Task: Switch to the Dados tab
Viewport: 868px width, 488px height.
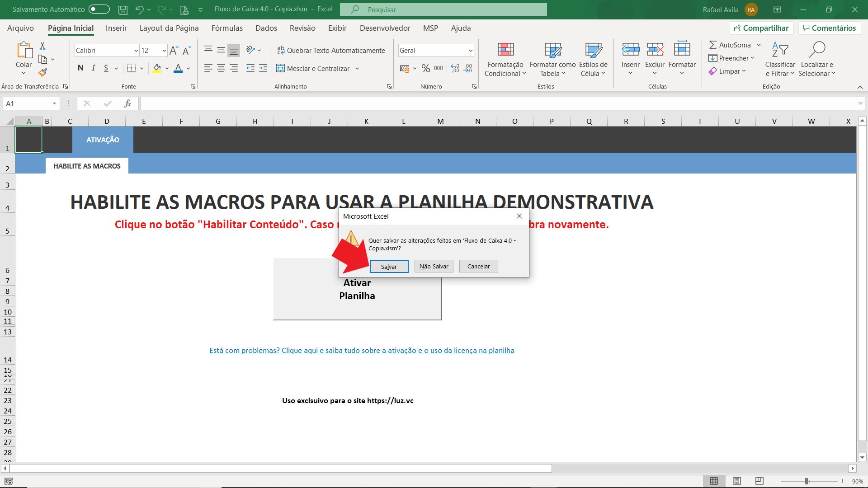Action: [266, 28]
